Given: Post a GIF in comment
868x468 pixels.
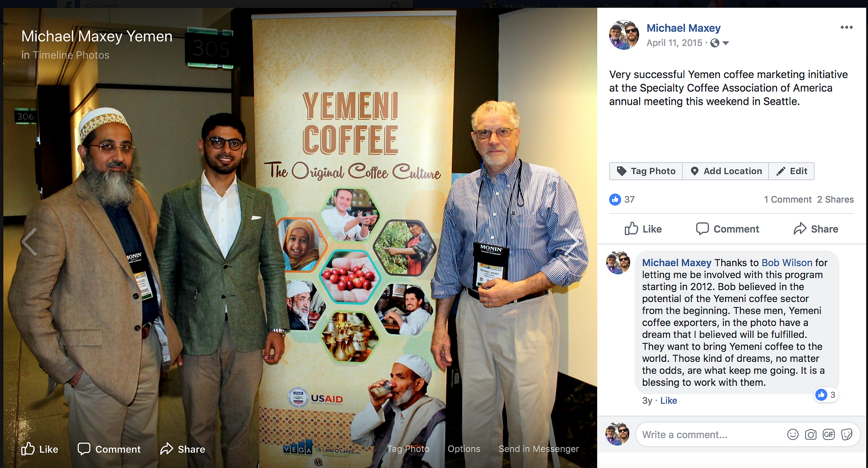Looking at the screenshot, I should coord(829,434).
